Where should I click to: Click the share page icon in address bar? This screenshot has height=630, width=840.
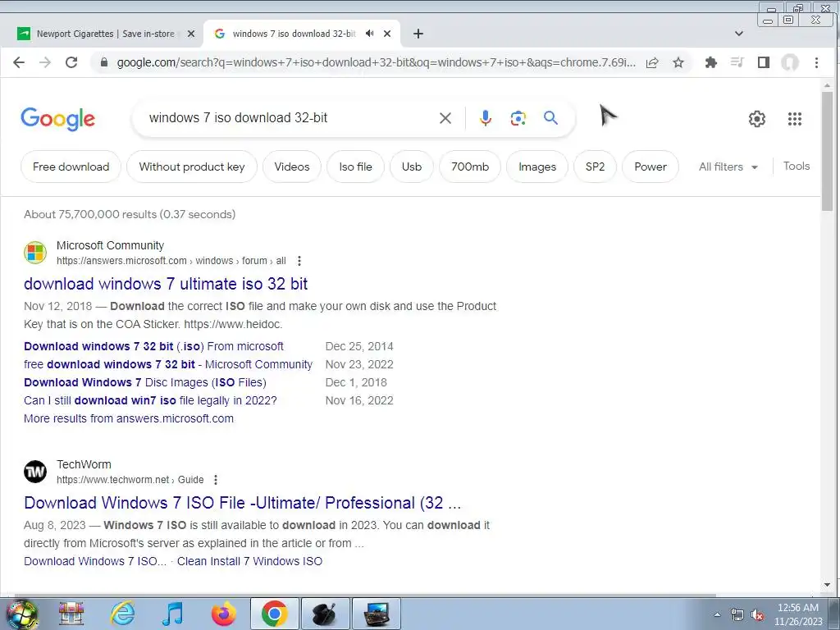(x=652, y=62)
